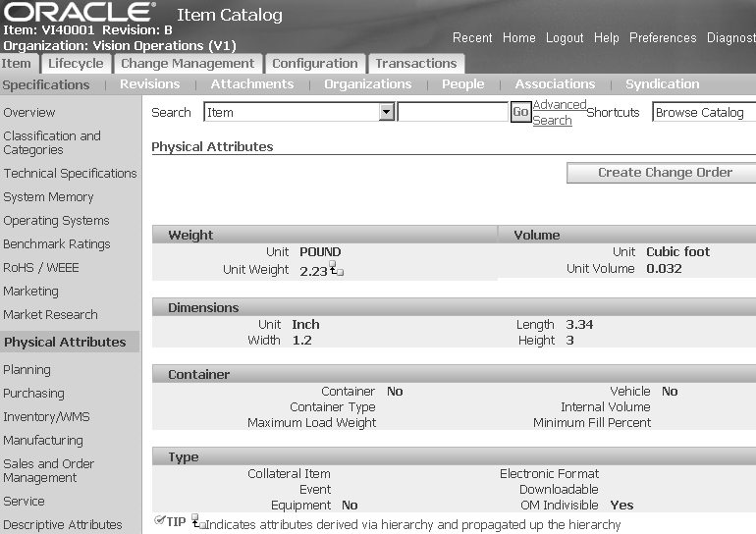Open Benchmark Ratings in sidebar

pos(57,244)
